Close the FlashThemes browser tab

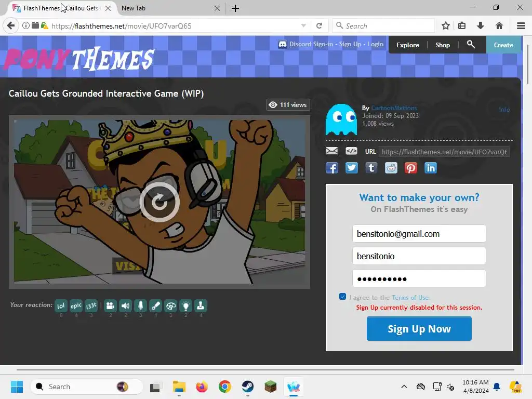coord(108,8)
